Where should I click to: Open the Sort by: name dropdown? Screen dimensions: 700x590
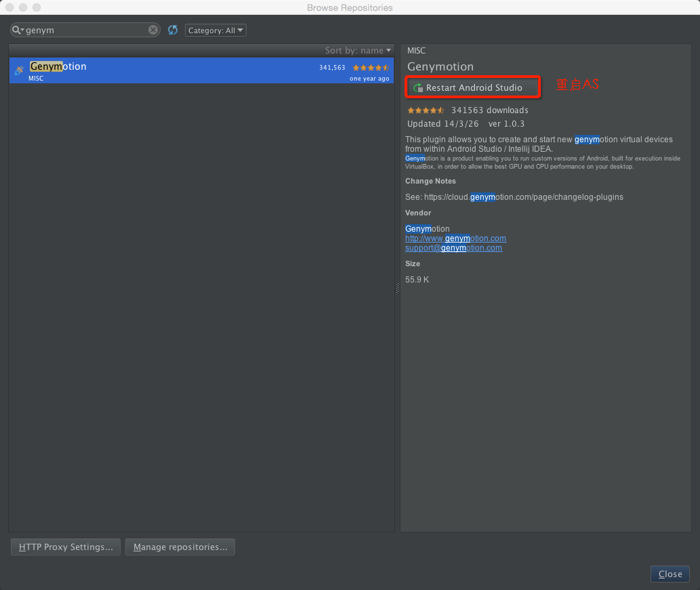(358, 50)
